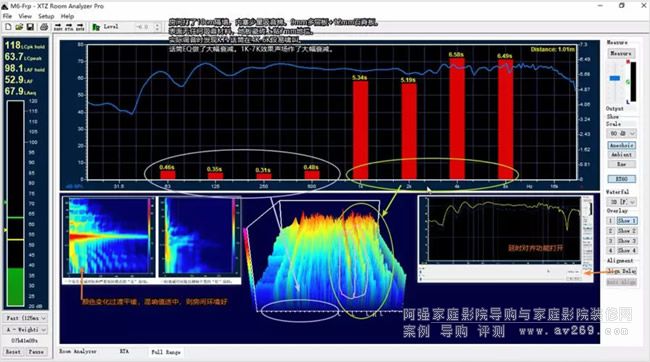Click the Measure button
This screenshot has width=650, height=362.
pos(621,53)
